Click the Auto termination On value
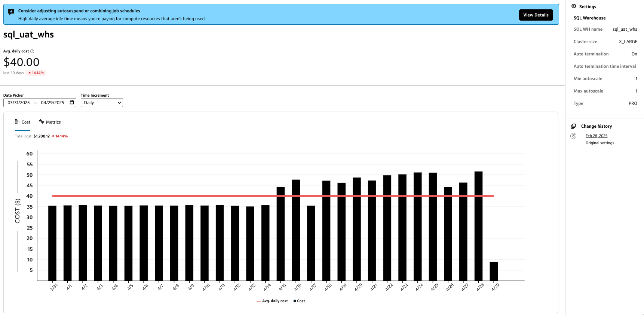Screen dimensions: 644x315 pos(634,54)
